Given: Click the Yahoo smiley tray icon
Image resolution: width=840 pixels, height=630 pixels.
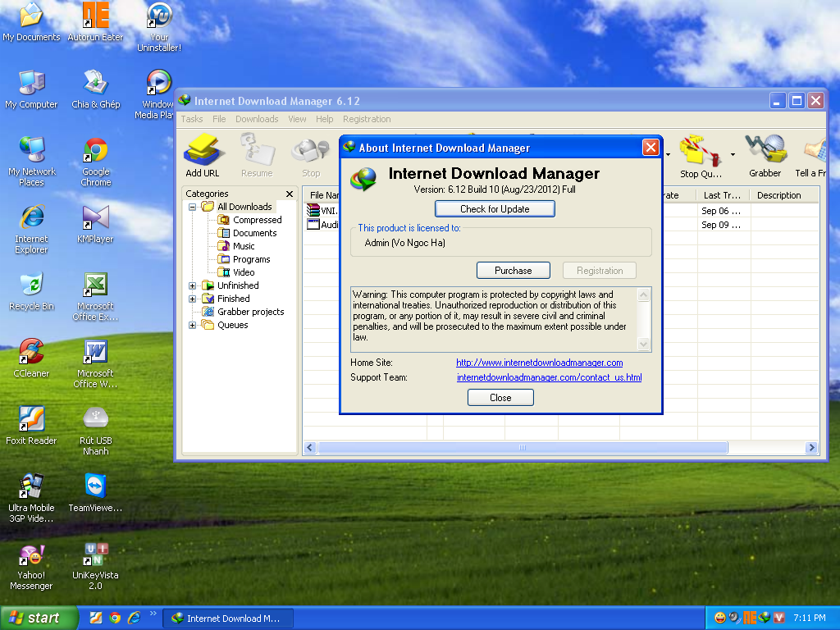Looking at the screenshot, I should click(x=720, y=618).
